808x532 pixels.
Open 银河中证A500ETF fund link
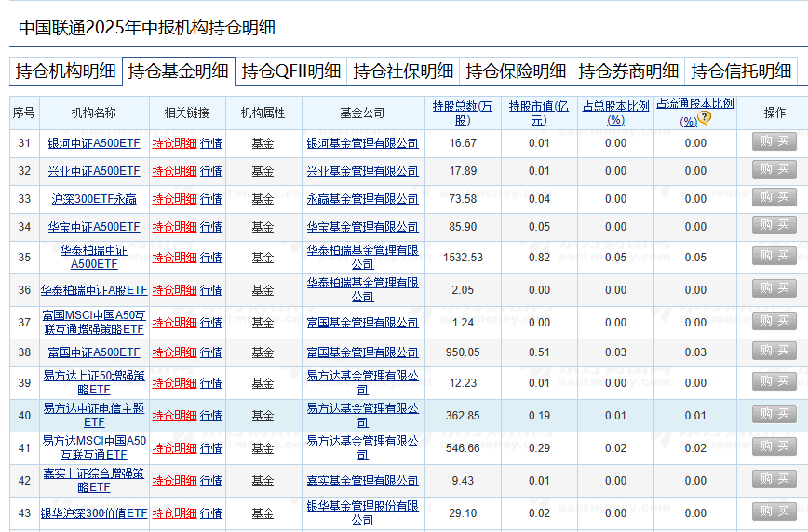[x=94, y=143]
